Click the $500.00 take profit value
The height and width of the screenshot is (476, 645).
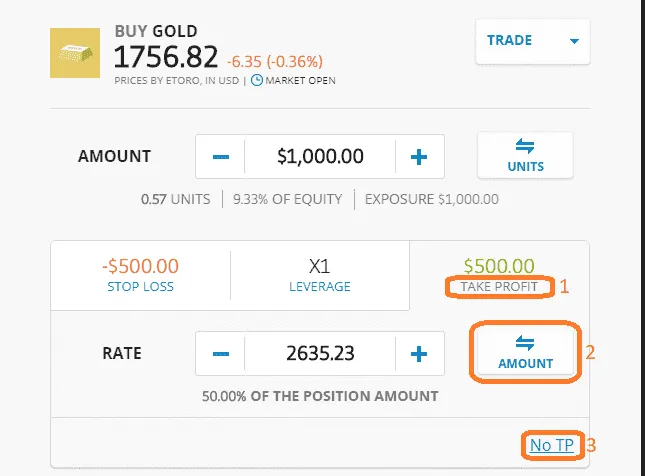tap(499, 266)
